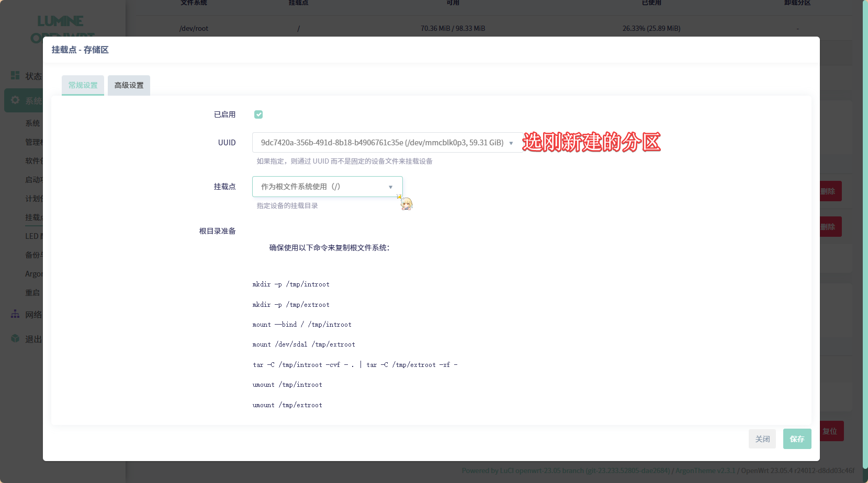Open the UUID partition dropdown
The image size is (868, 483).
[382, 143]
